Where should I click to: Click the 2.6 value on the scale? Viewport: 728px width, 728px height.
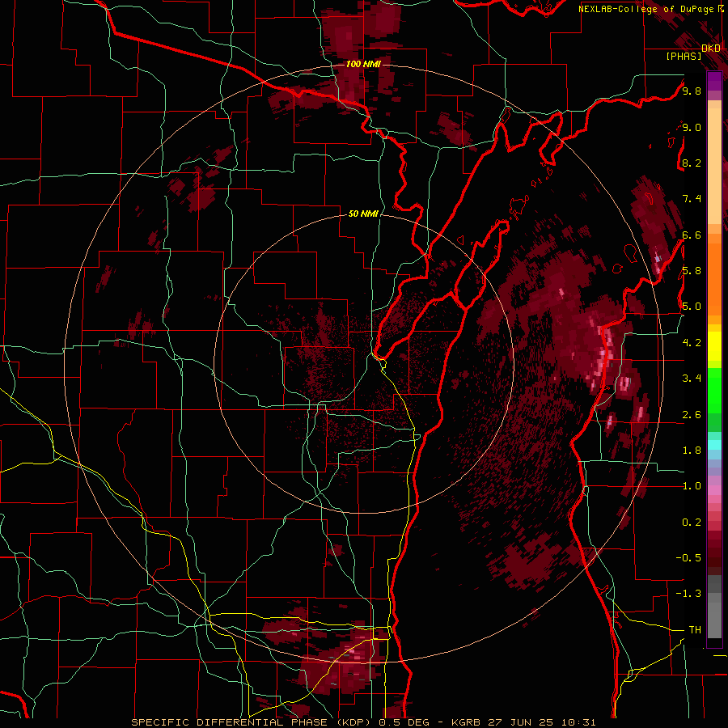[692, 415]
